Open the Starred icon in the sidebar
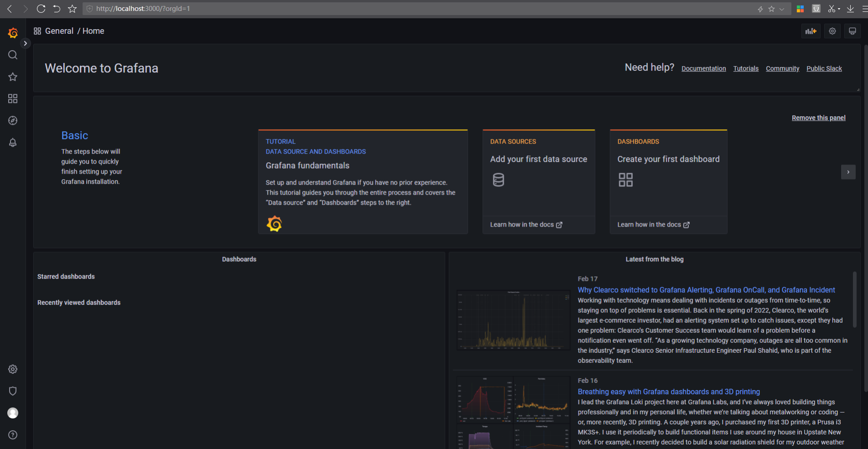The height and width of the screenshot is (449, 868). pos(13,77)
